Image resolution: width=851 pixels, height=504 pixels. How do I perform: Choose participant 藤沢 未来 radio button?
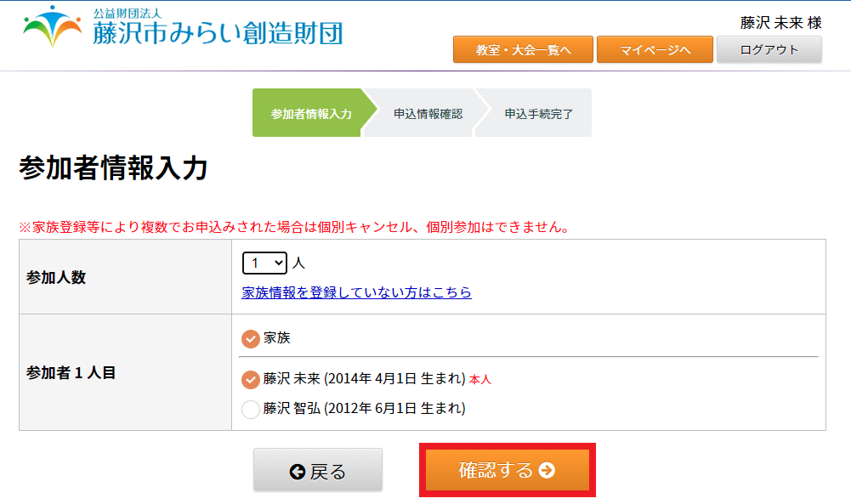pos(251,379)
